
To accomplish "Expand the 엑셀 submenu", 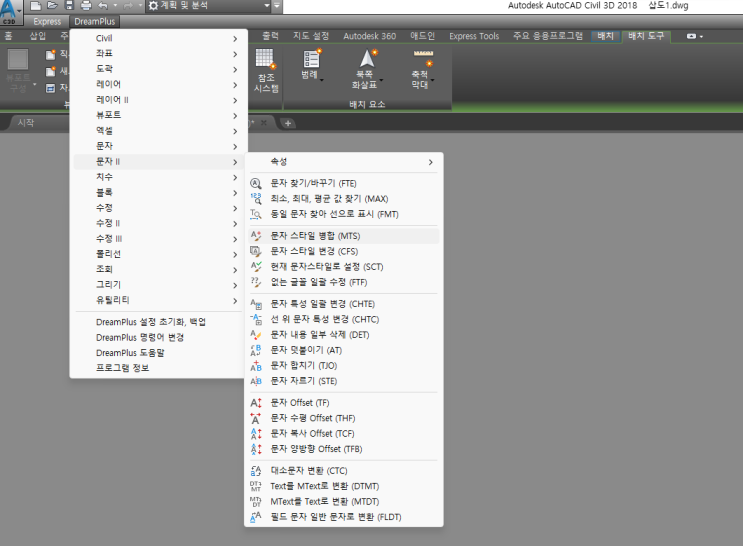I will (x=159, y=131).
